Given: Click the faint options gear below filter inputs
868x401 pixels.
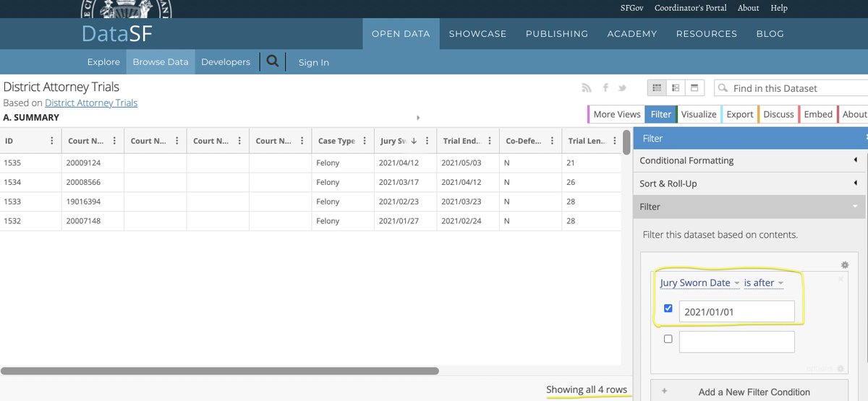Looking at the screenshot, I should coord(841,368).
